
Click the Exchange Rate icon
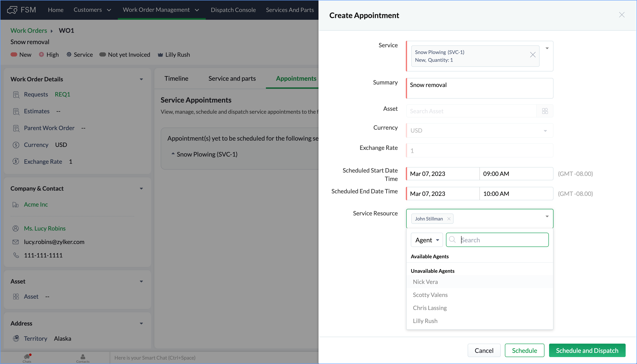(16, 161)
